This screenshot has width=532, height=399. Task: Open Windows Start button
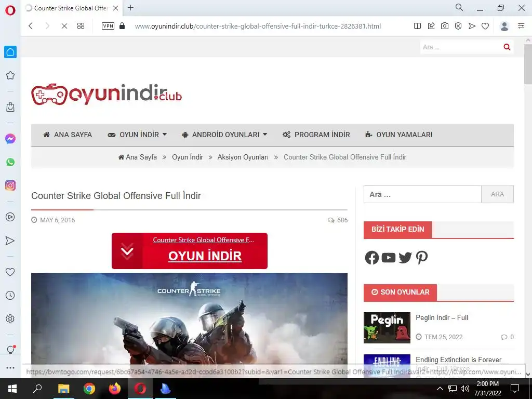pos(12,389)
